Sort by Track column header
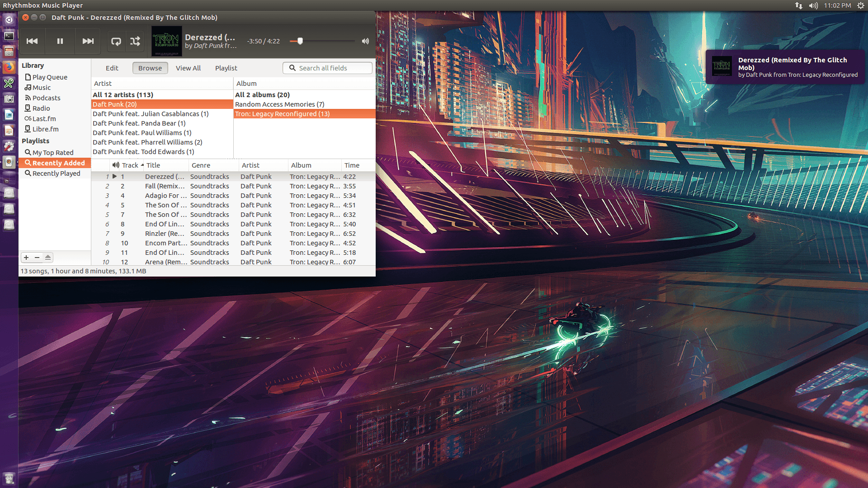Image resolution: width=868 pixels, height=488 pixels. click(x=131, y=165)
